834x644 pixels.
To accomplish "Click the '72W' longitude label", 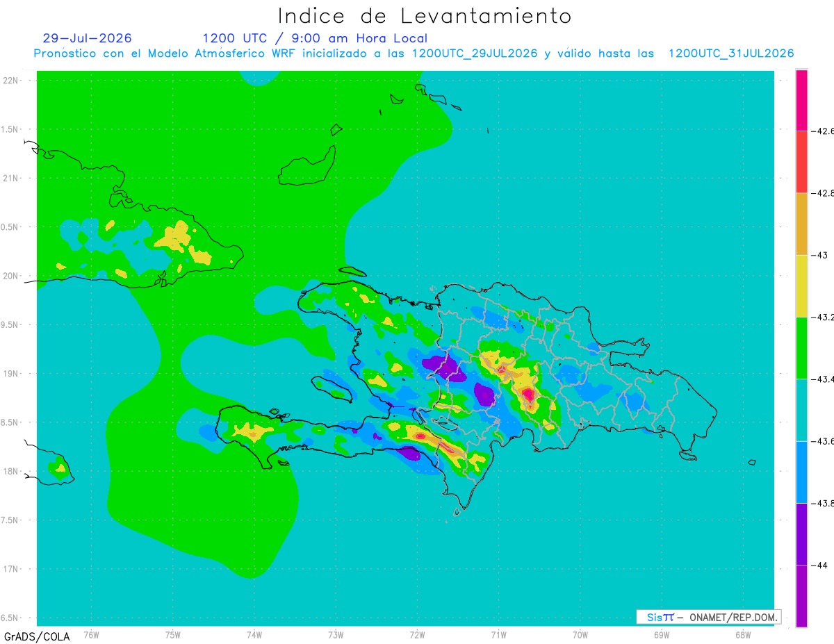I will point(417,634).
